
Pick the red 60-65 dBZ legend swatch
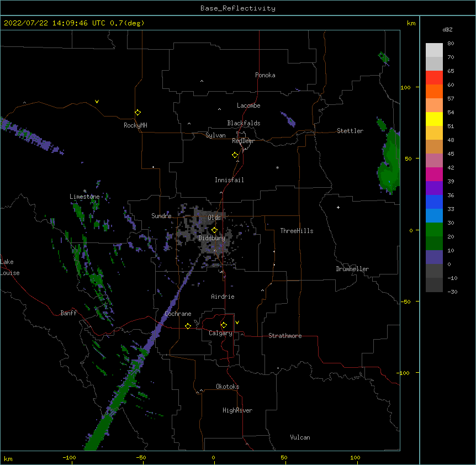pos(434,78)
